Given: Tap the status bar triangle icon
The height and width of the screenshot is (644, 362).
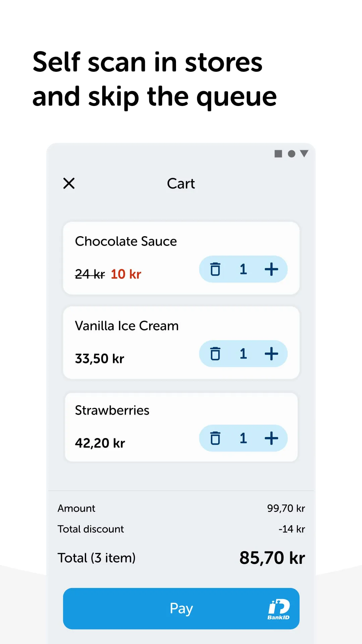Looking at the screenshot, I should click(x=304, y=154).
